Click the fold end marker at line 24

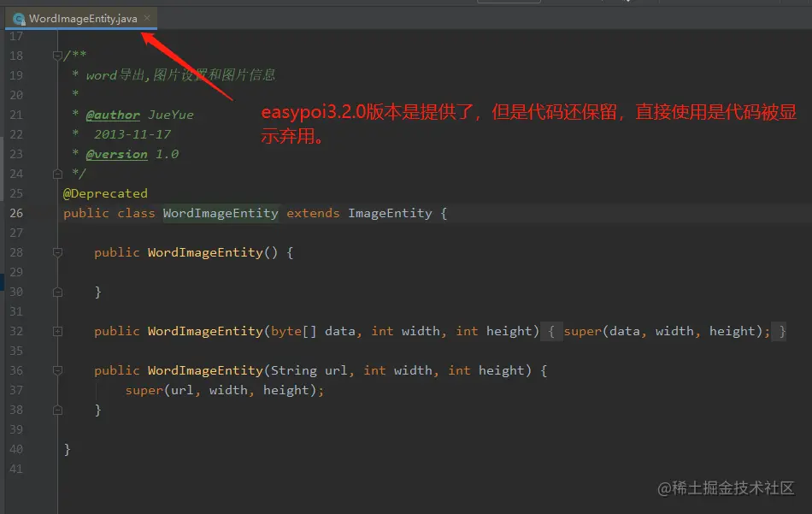pos(57,174)
